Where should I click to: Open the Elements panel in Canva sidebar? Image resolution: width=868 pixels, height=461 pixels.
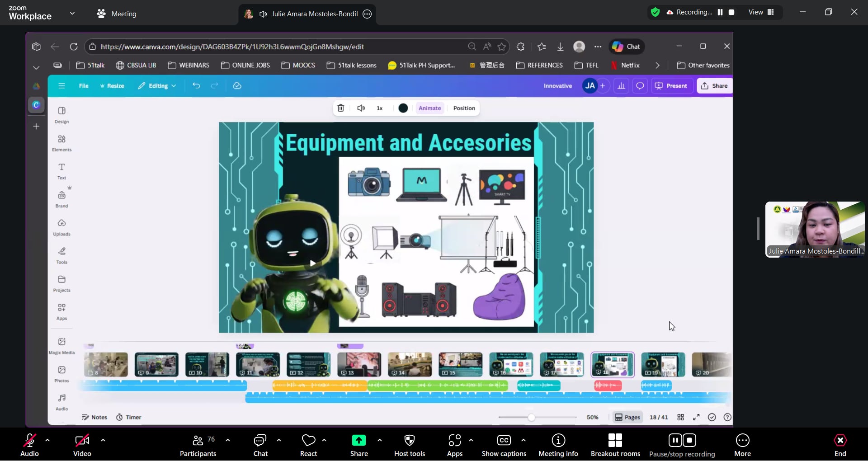tap(61, 142)
